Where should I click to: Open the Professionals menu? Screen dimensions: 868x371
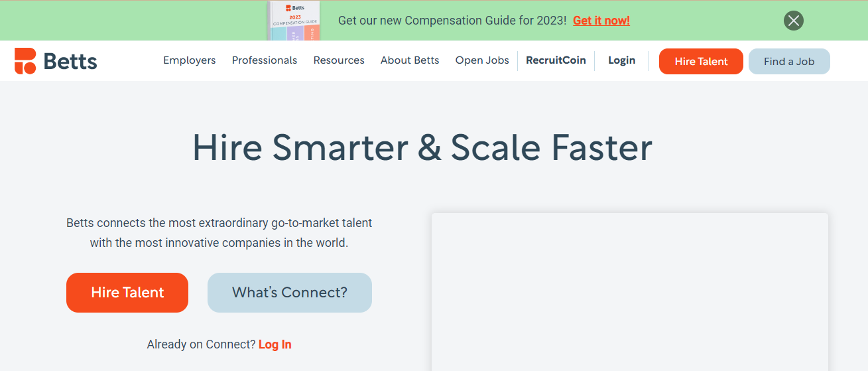point(264,60)
